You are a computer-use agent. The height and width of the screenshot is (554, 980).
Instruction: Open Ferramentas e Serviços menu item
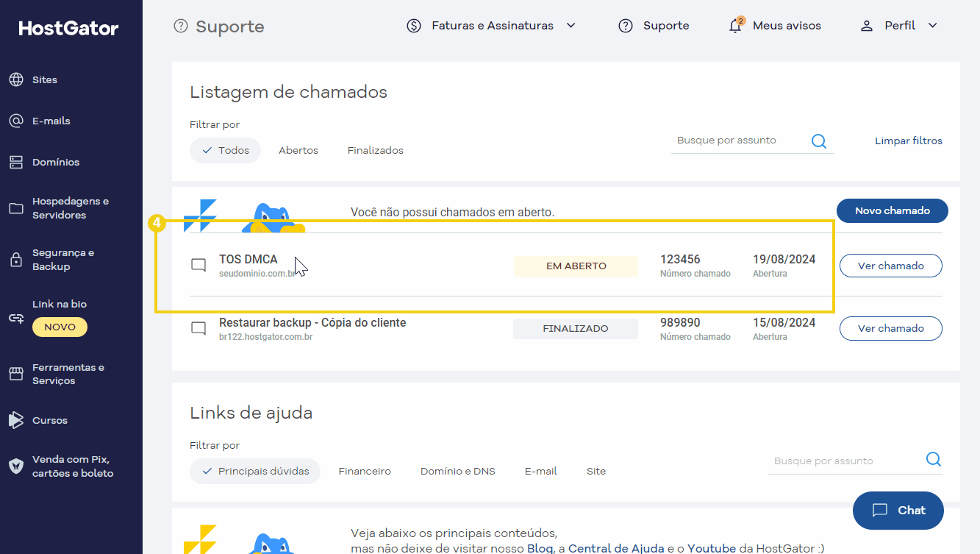[x=68, y=374]
